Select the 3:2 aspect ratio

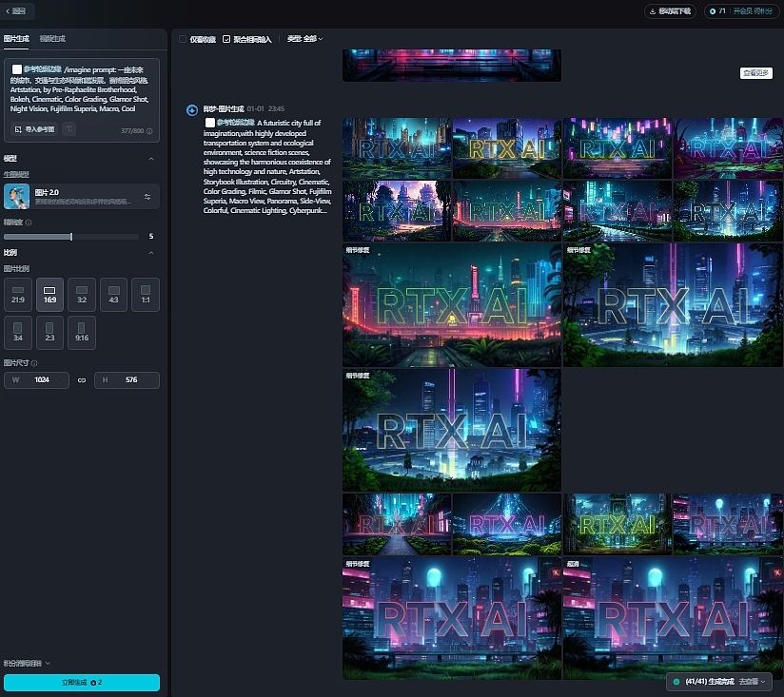point(82,295)
